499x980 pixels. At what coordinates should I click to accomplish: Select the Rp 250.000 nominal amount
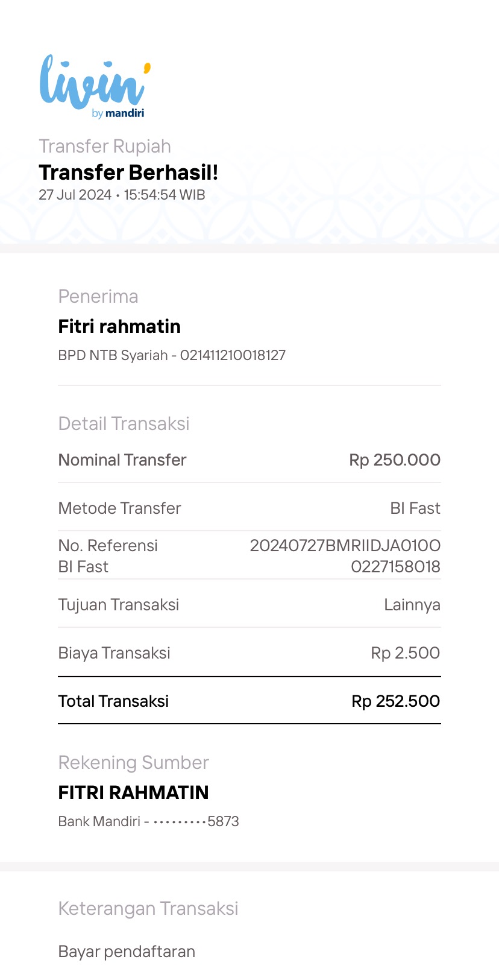(x=395, y=460)
